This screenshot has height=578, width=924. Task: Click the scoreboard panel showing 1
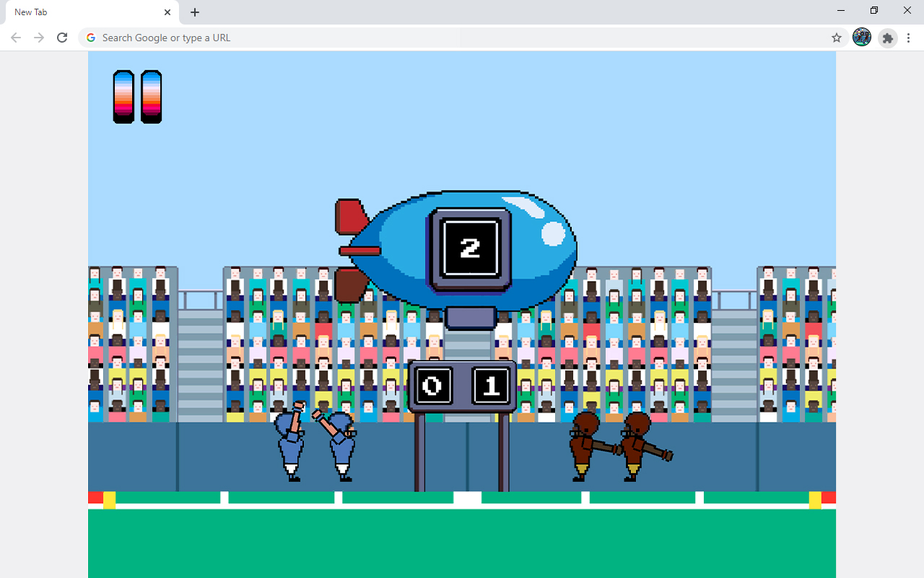[492, 387]
